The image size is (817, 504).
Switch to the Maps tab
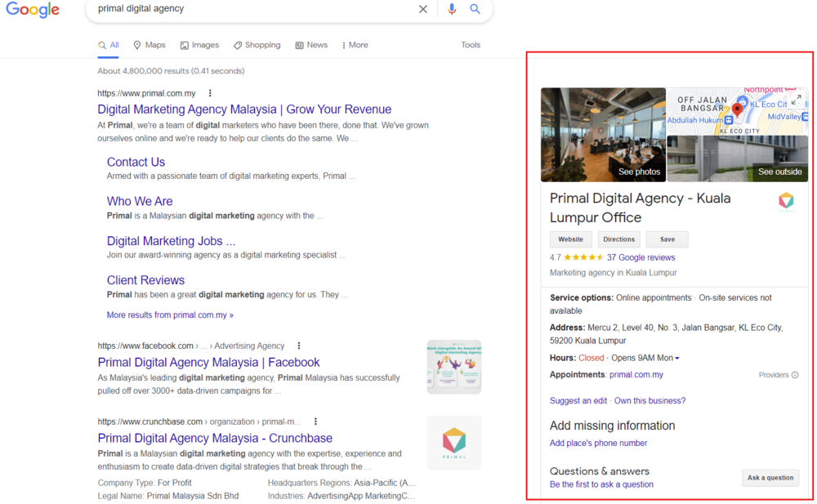pyautogui.click(x=150, y=46)
